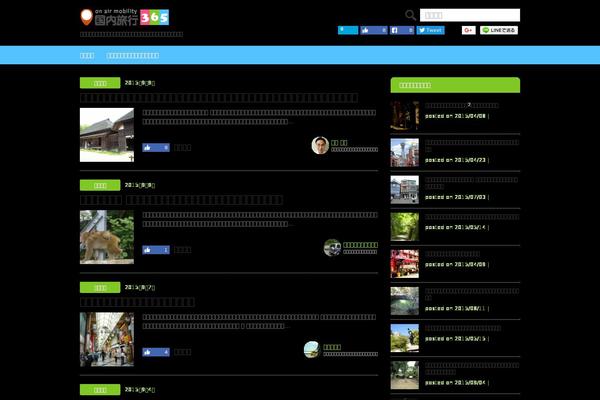Click 'posted on 2015/05/14' sidebar text
The image size is (600, 400).
point(455,227)
